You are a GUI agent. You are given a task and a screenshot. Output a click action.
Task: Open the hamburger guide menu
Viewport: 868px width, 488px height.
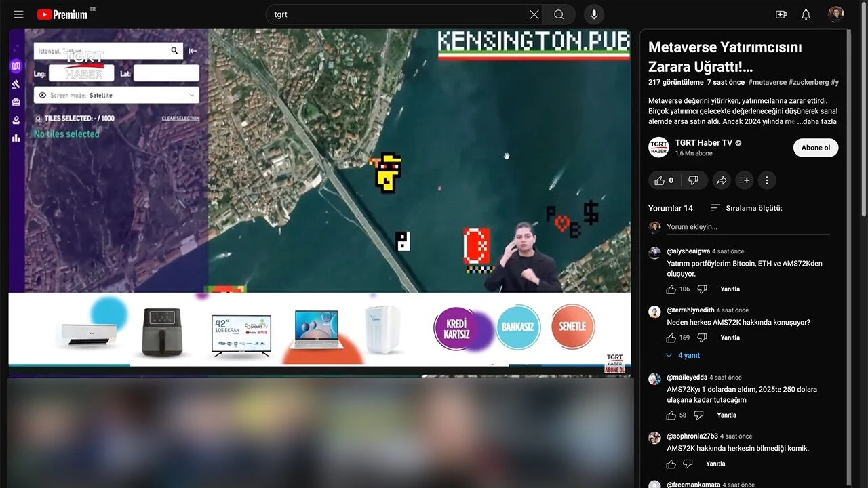point(18,14)
